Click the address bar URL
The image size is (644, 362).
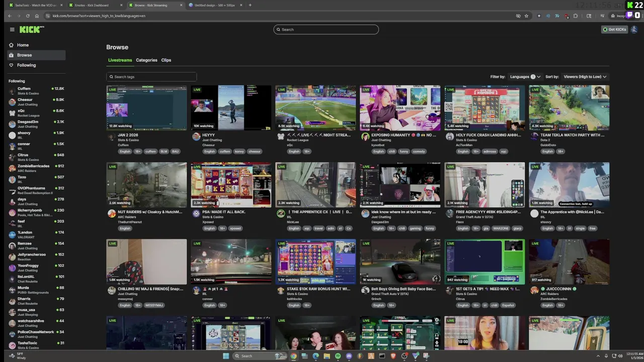99,16
